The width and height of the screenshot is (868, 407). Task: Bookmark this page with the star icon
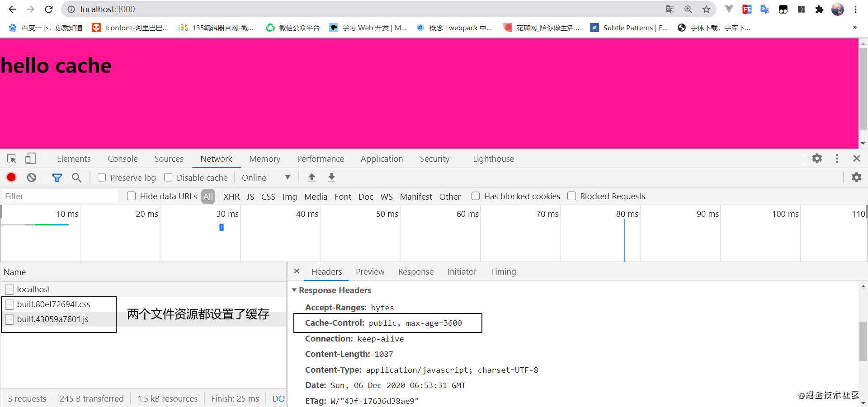[706, 9]
